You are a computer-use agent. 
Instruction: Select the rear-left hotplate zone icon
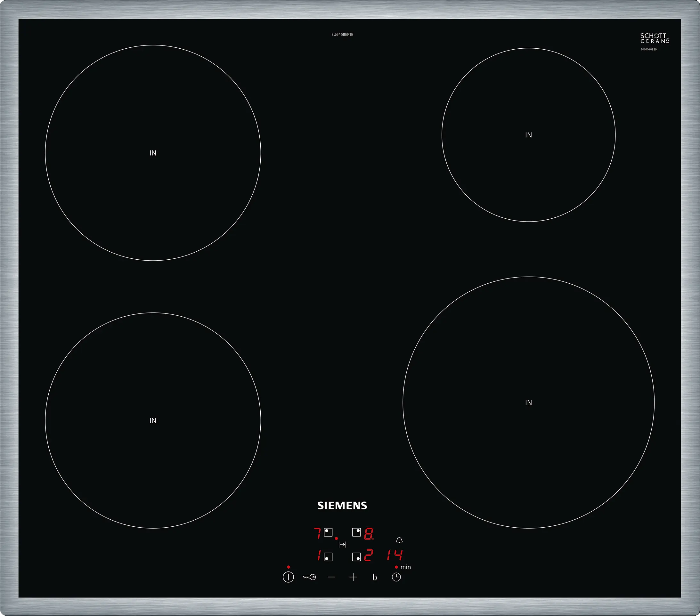pyautogui.click(x=328, y=532)
